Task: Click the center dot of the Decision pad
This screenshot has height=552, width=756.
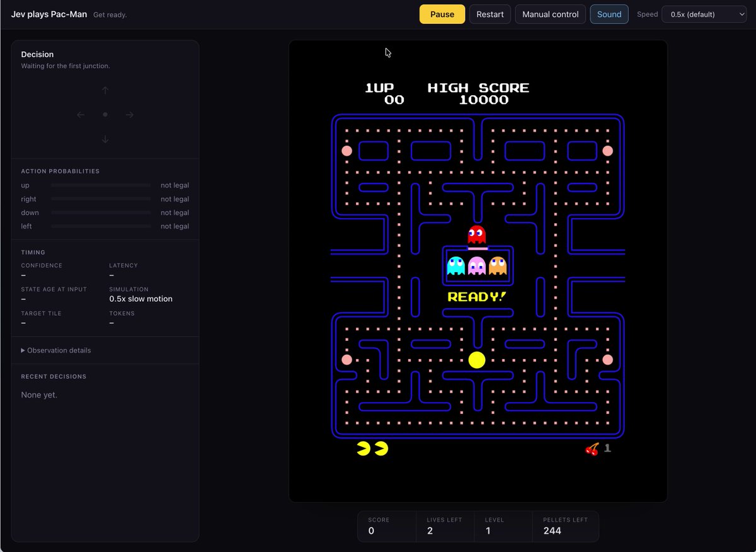Action: (105, 115)
